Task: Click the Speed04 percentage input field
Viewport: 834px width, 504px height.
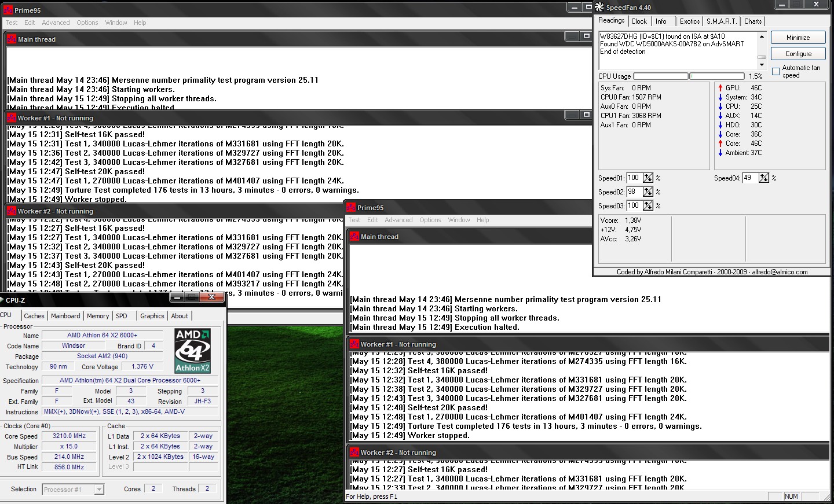Action: pos(750,178)
